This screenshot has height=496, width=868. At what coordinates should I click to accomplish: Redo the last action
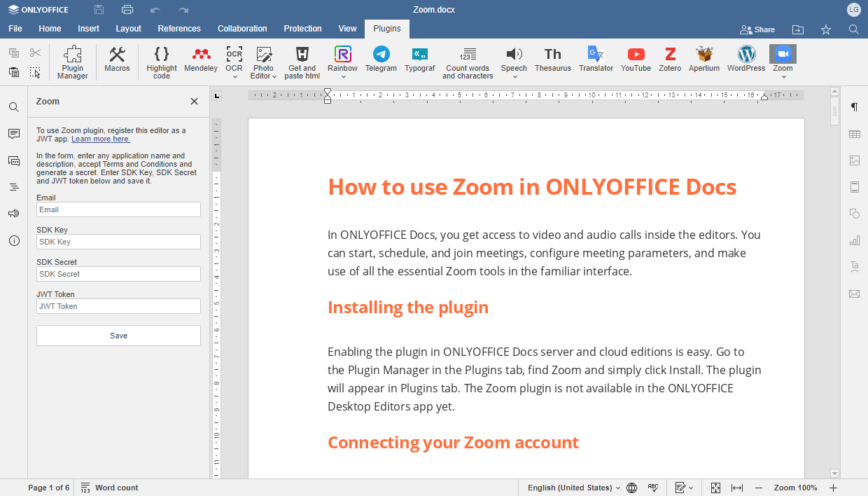[183, 10]
